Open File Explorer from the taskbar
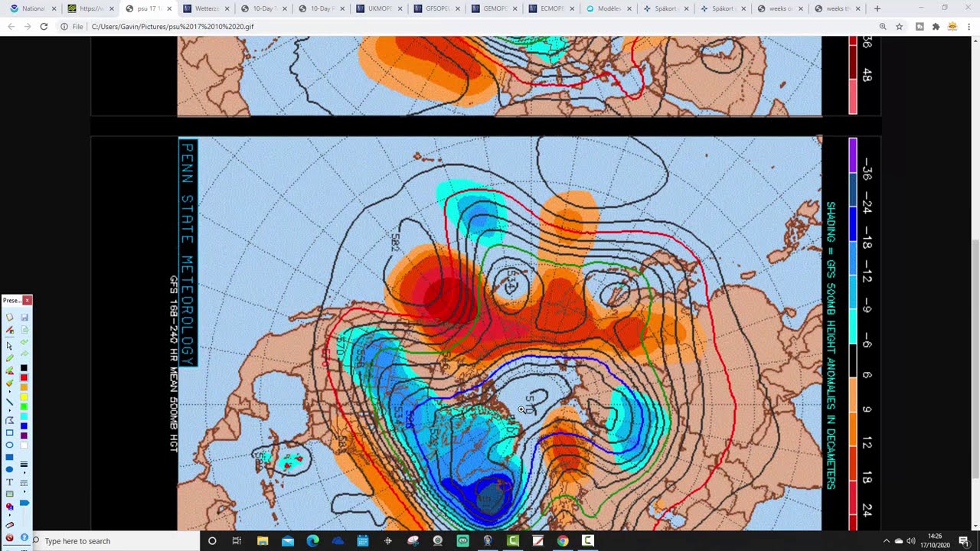The height and width of the screenshot is (551, 980). [x=263, y=541]
